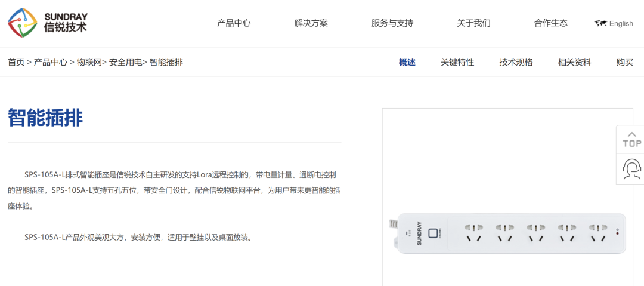The width and height of the screenshot is (644, 286).
Task: Click the world map icon beside English
Action: click(x=600, y=23)
